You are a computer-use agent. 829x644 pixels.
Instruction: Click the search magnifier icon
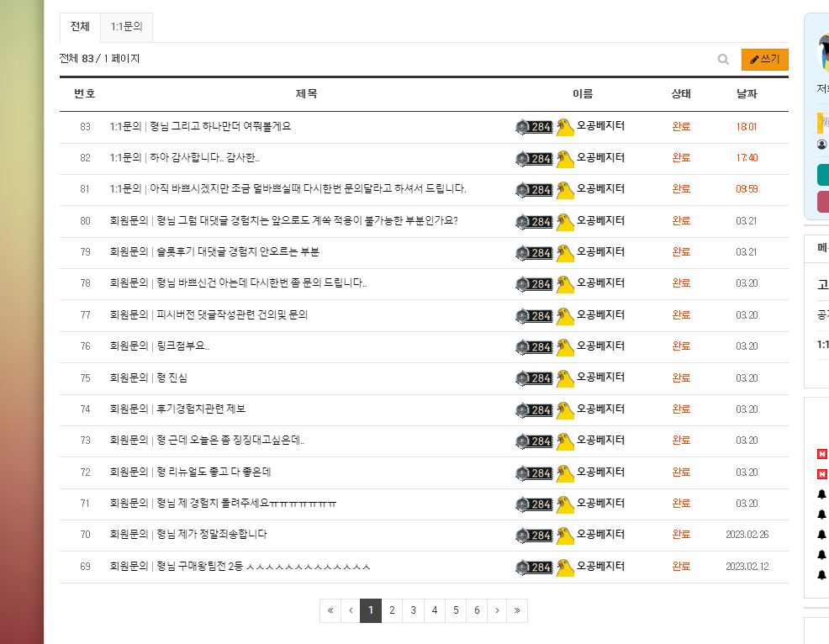pos(723,59)
